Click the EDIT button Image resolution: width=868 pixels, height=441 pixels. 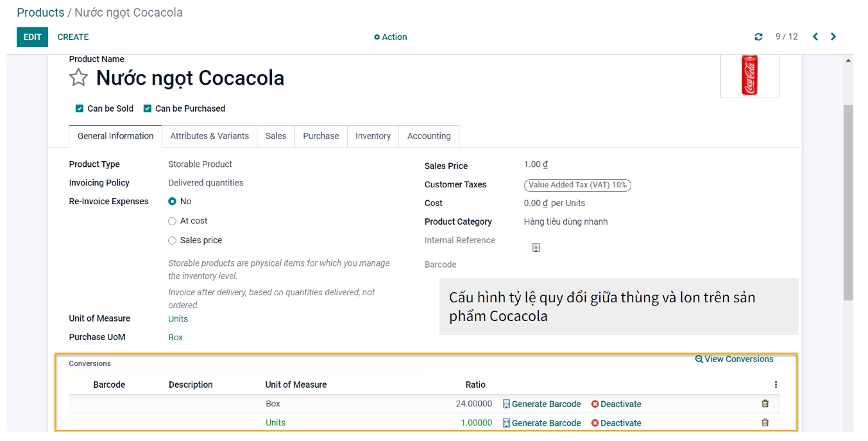(32, 37)
